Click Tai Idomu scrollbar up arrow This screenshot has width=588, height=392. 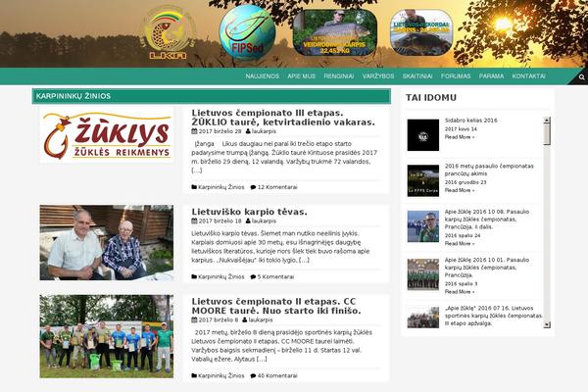pyautogui.click(x=547, y=120)
